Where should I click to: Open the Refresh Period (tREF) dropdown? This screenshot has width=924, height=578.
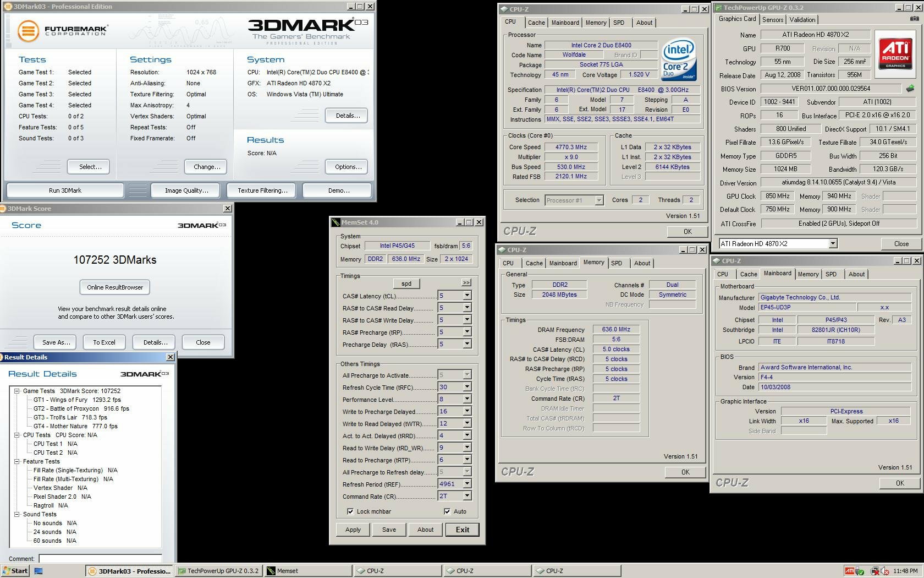(x=467, y=484)
